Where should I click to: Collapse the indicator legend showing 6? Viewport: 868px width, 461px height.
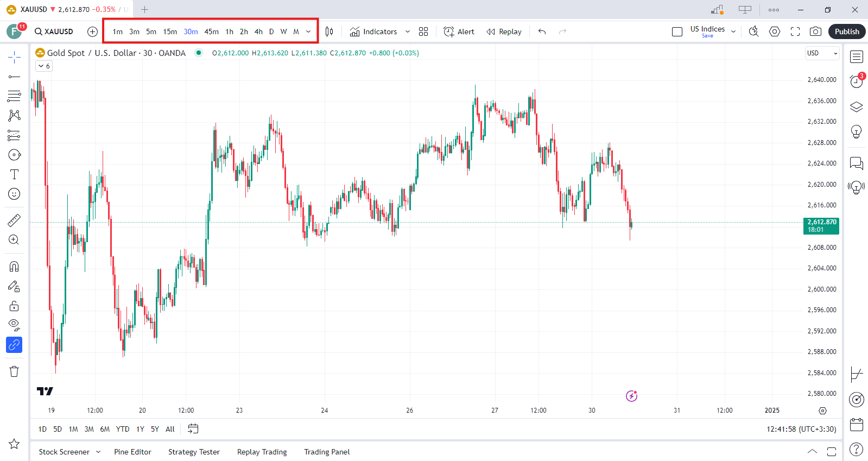(45, 66)
